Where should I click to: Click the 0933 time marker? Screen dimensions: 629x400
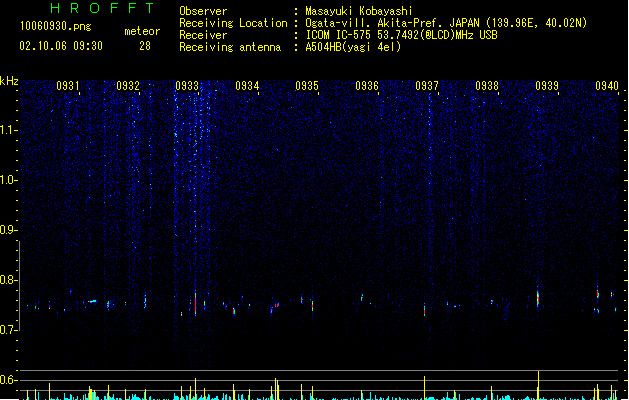click(187, 86)
